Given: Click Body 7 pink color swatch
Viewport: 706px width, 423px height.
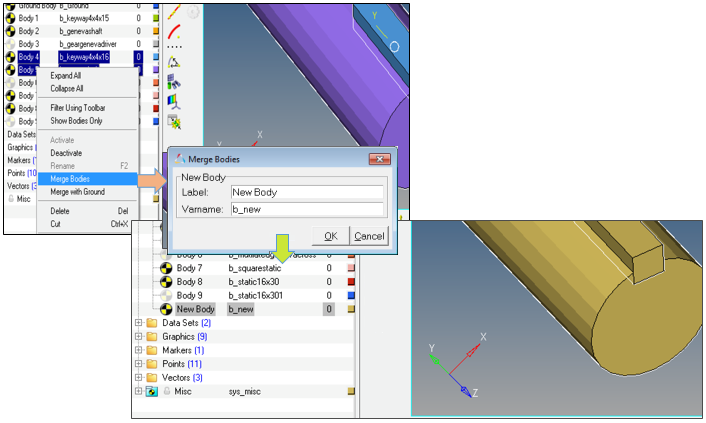Looking at the screenshot, I should [x=351, y=268].
